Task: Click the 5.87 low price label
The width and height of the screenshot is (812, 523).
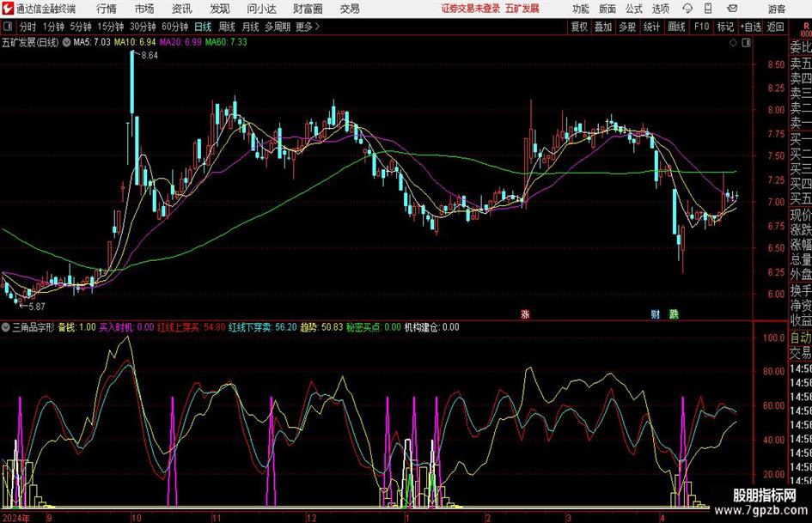Action: [x=36, y=307]
